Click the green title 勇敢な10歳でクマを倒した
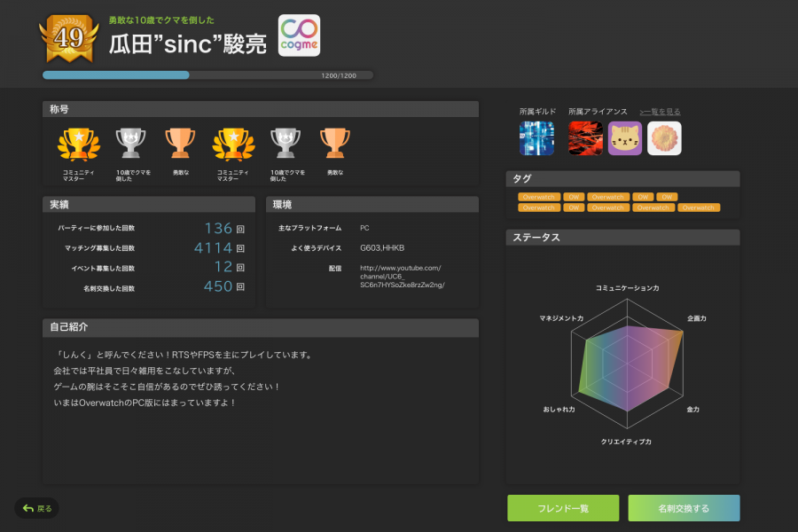This screenshot has height=532, width=798. [161, 20]
